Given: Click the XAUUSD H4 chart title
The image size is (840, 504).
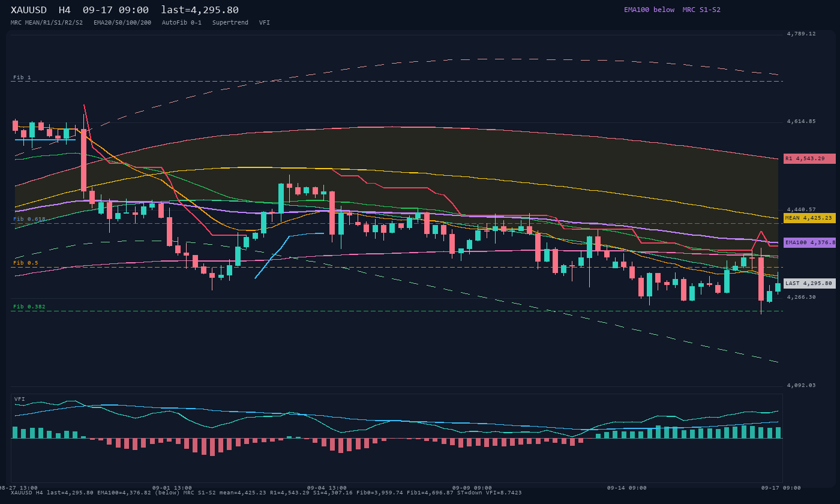Looking at the screenshot, I should pyautogui.click(x=41, y=10).
